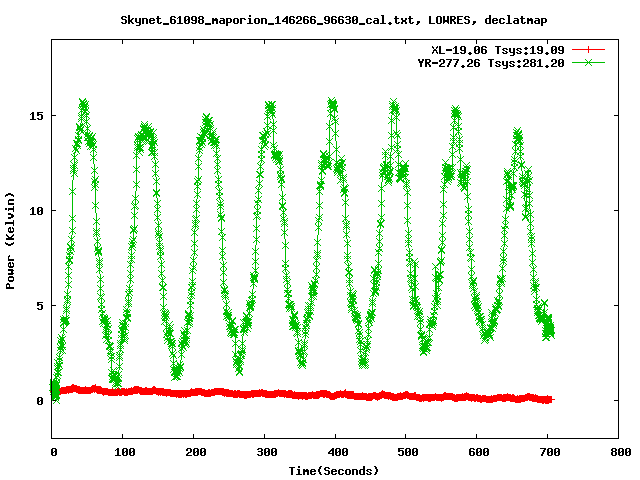
Task: Click the 10 tick label on power axis
Action: click(36, 211)
